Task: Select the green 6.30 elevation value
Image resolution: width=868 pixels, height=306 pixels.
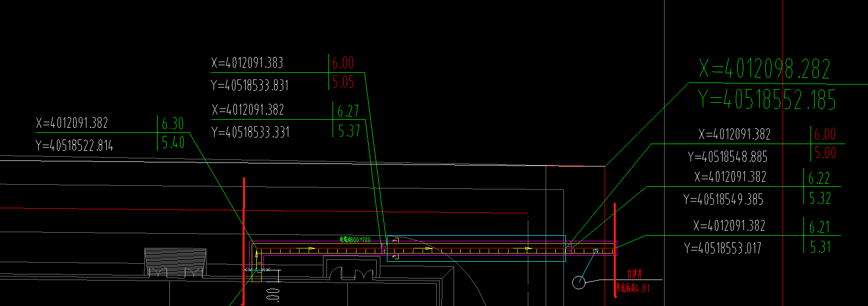Action: click(173, 124)
